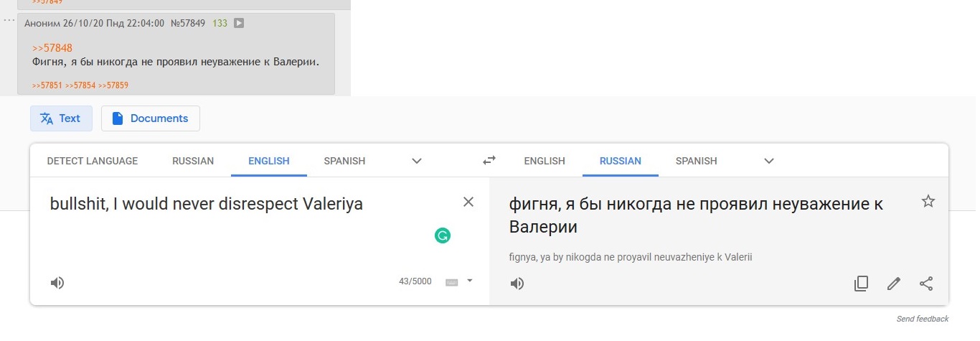Screen dimensions: 980x341
Task: Switch source language to Russian
Action: tap(193, 161)
